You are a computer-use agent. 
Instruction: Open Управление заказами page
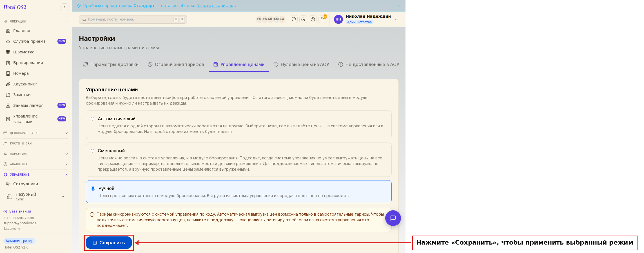(36, 119)
